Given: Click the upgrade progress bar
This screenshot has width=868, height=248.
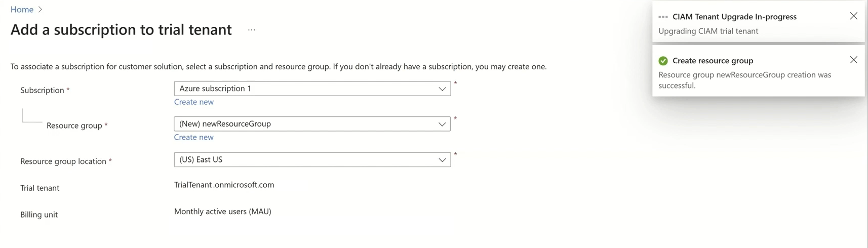Looking at the screenshot, I should tap(759, 44).
